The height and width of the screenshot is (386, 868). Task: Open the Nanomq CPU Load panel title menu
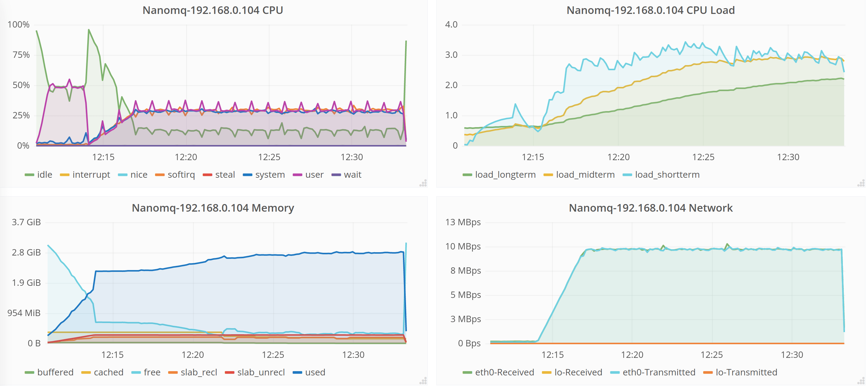(x=650, y=10)
